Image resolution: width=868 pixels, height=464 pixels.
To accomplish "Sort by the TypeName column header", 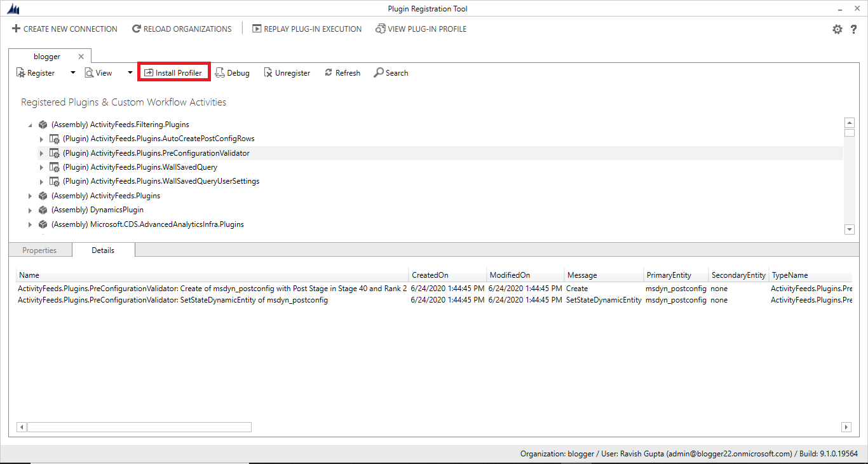I will (810, 275).
